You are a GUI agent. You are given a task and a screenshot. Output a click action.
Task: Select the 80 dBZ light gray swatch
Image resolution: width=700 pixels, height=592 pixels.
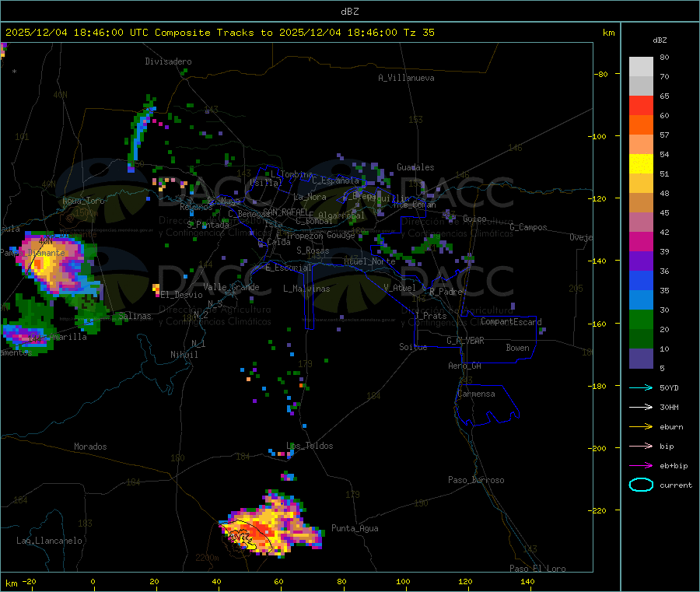pos(641,67)
